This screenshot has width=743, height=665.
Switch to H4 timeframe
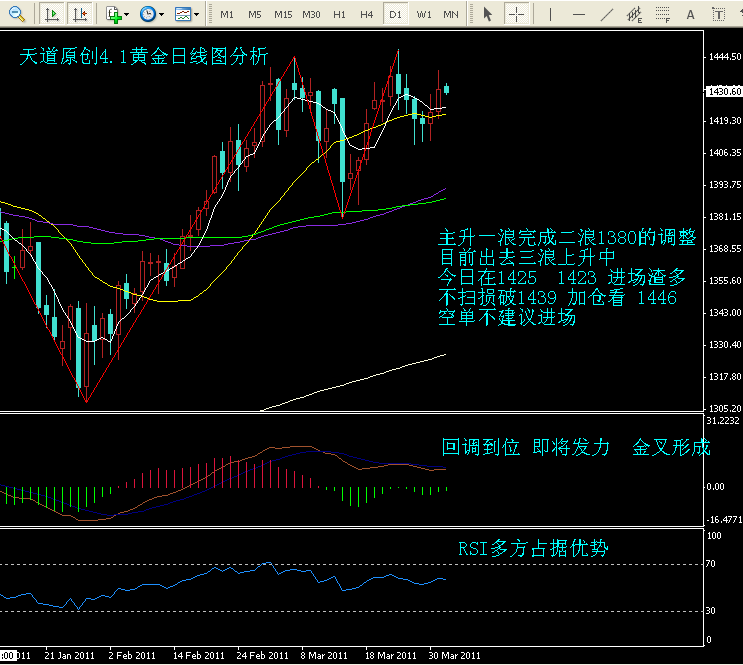[x=367, y=15]
